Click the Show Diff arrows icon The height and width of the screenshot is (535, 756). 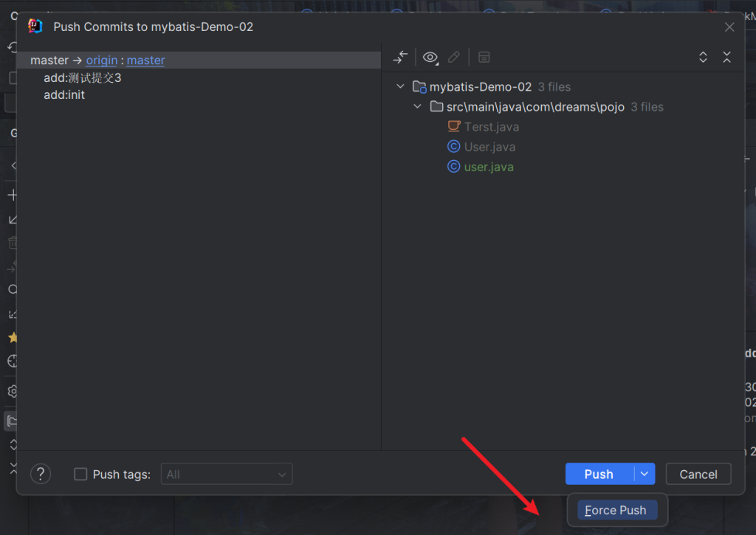click(x=401, y=57)
